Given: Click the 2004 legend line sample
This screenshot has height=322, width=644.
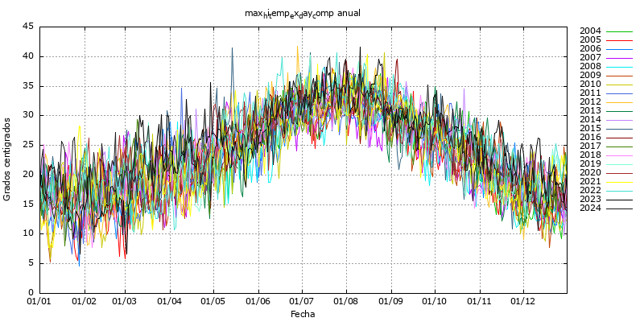Looking at the screenshot, I should point(619,31).
